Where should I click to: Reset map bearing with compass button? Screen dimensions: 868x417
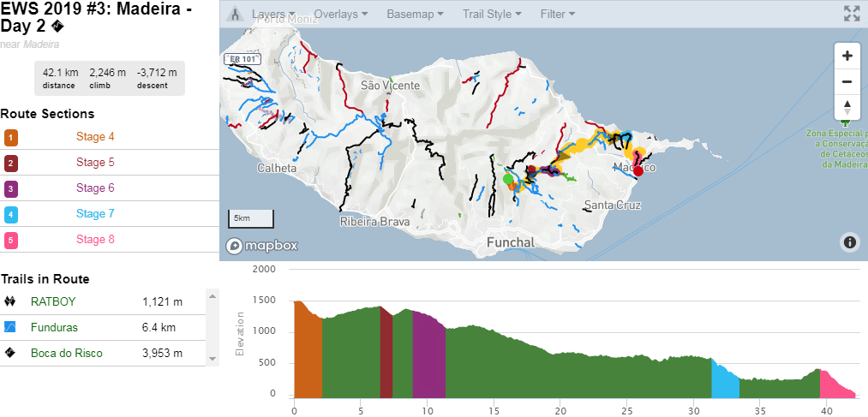point(847,107)
